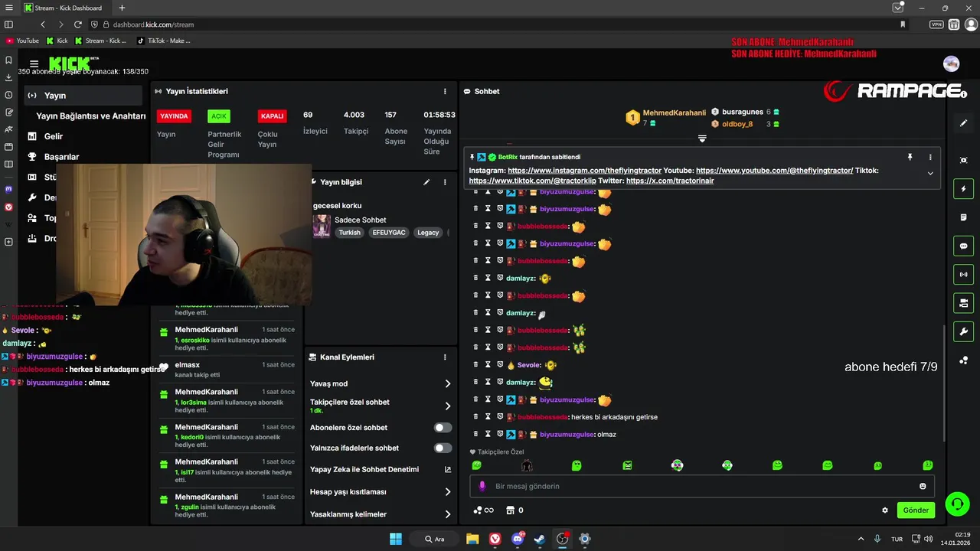Open the TikTok bookmark in bookmarks bar
The height and width of the screenshot is (551, 980).
click(164, 41)
